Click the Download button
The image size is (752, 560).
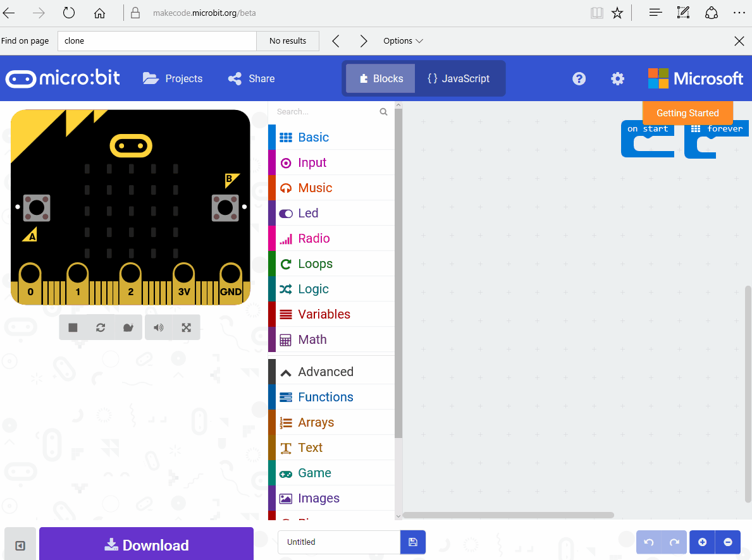click(145, 544)
